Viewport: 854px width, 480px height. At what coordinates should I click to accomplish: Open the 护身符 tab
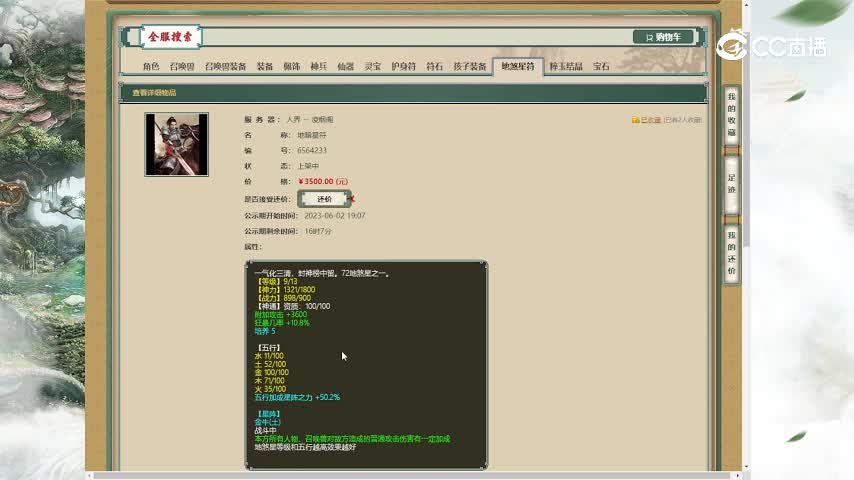click(404, 66)
